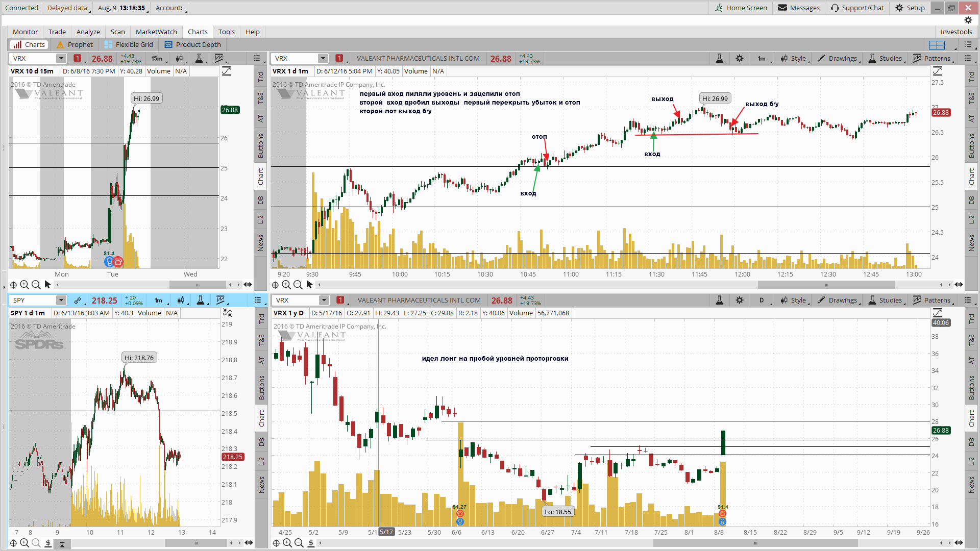The width and height of the screenshot is (980, 551).
Task: Open Style menu in bottom-right chart
Action: [x=794, y=300]
